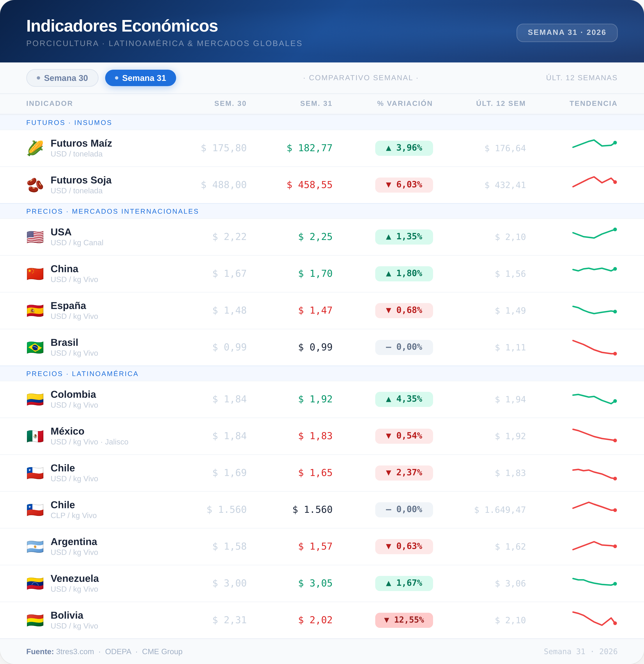The width and height of the screenshot is (644, 664).
Task: Click the 0,00% badge in Brasil row
Action: [404, 347]
